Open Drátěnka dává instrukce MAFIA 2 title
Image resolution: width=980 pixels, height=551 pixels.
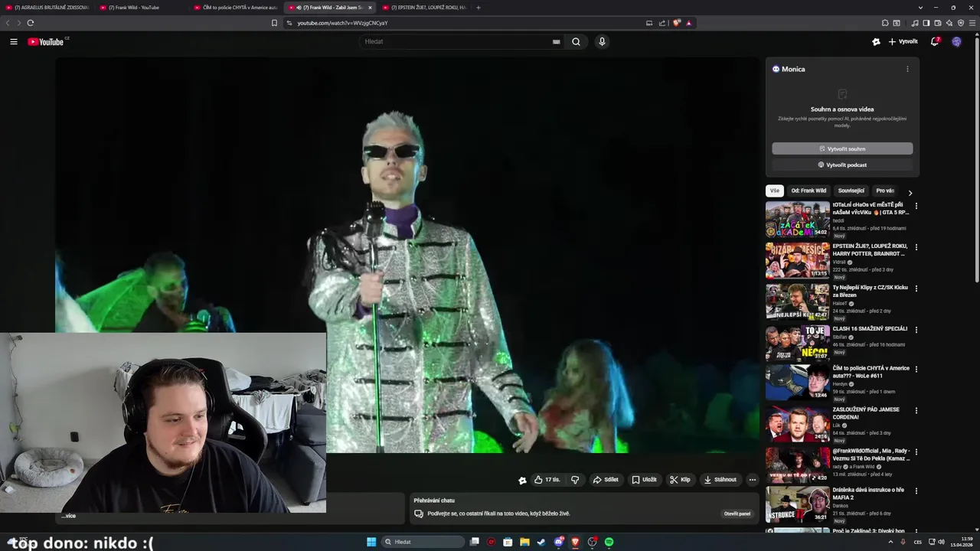tap(868, 494)
